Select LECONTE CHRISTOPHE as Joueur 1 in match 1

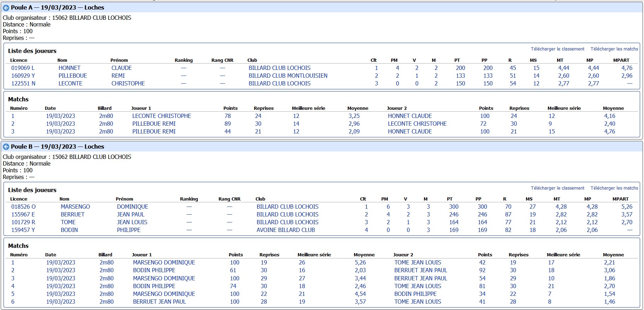click(162, 116)
